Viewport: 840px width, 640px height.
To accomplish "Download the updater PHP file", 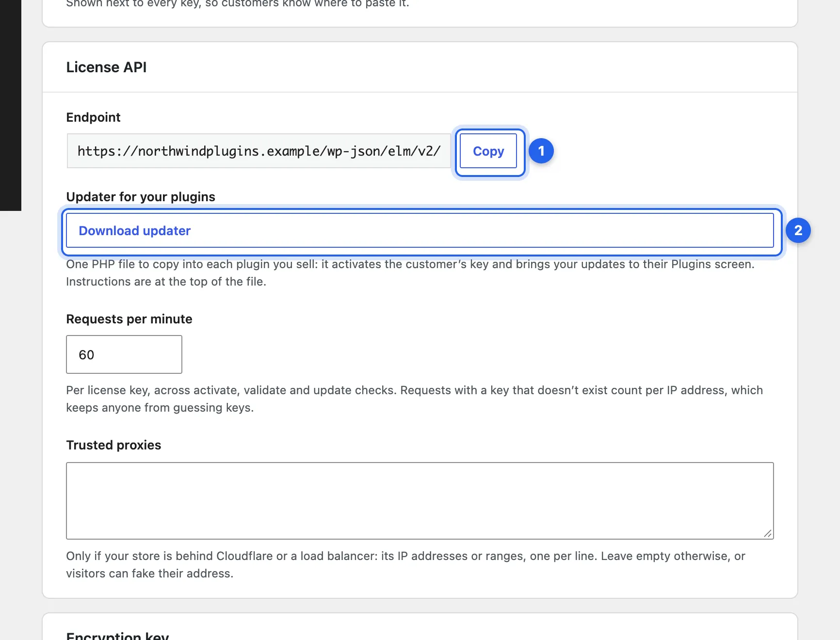I will [x=420, y=231].
